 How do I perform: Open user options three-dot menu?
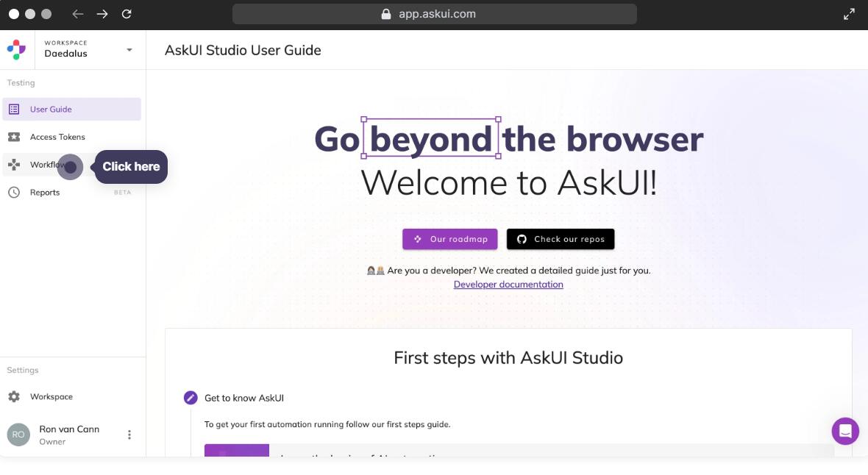click(129, 435)
